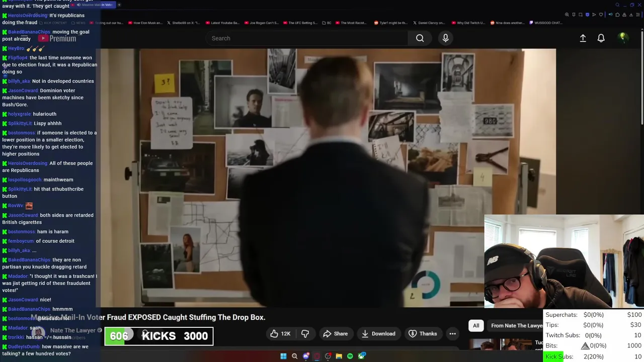Viewport: 644px width, 362px height.
Task: Open tab search magnifier in title bar
Action: 617,5
